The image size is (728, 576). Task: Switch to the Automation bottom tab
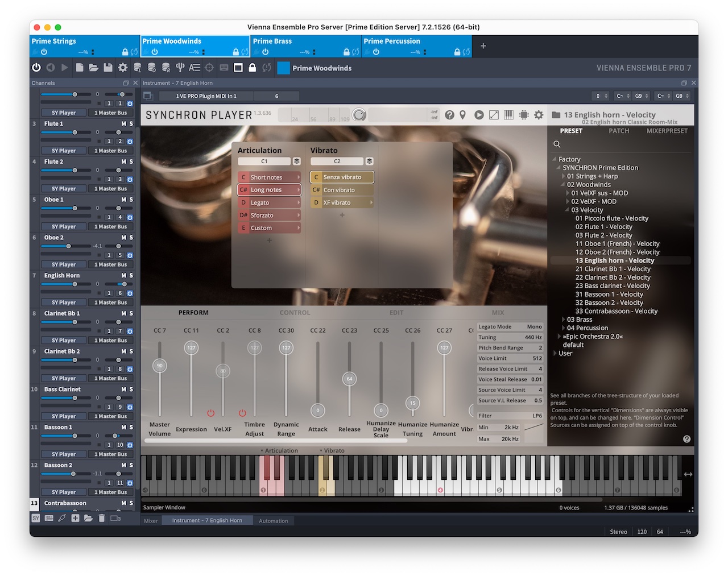click(274, 521)
